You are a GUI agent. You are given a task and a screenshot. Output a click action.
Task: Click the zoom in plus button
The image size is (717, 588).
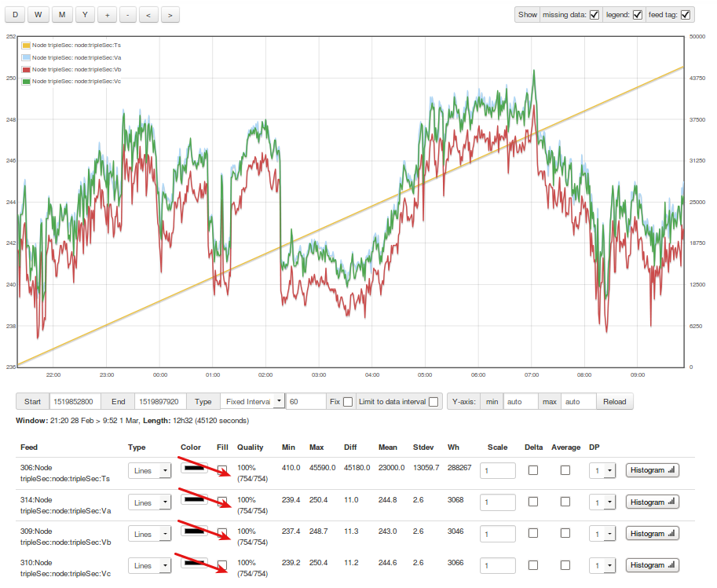pyautogui.click(x=107, y=14)
